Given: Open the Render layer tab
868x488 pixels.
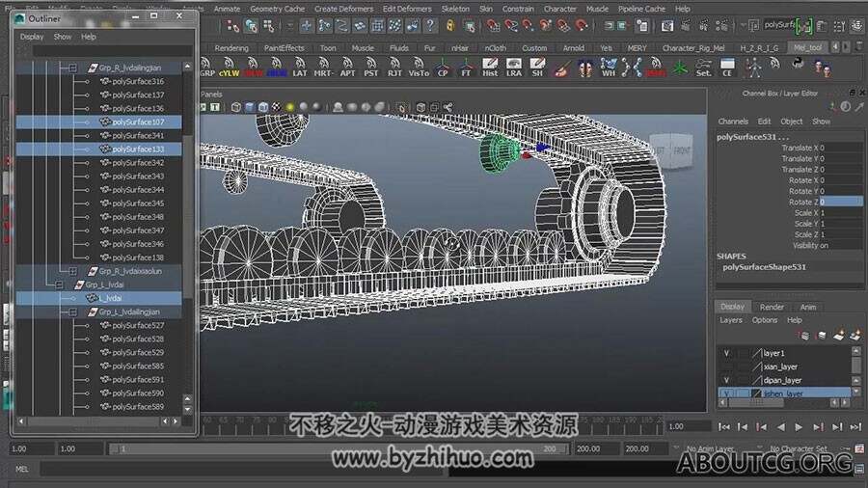Looking at the screenshot, I should (x=772, y=307).
